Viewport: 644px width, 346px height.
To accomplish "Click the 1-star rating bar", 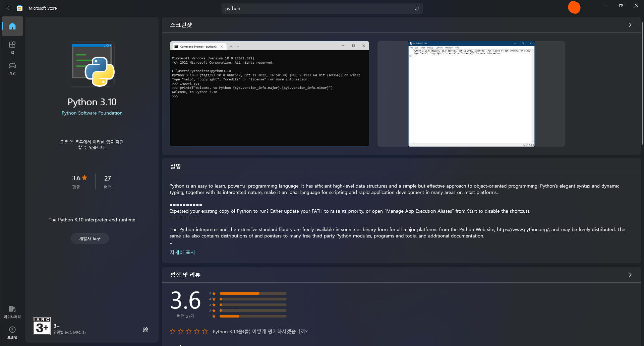I will click(x=253, y=316).
